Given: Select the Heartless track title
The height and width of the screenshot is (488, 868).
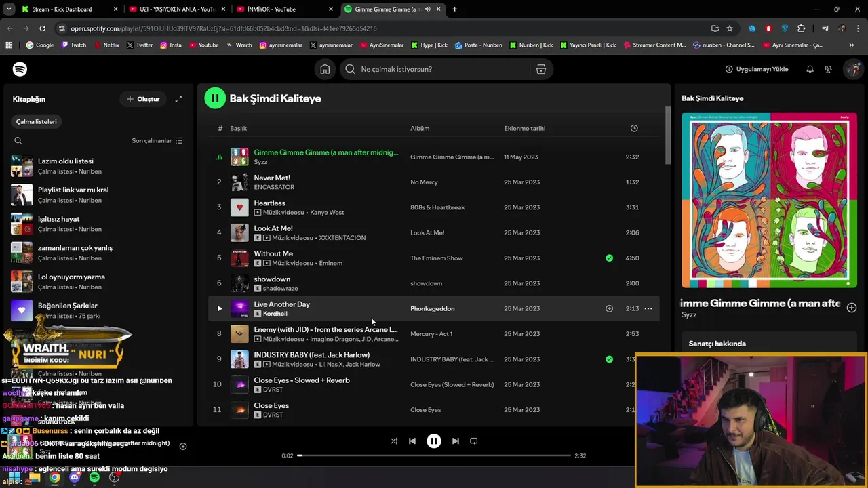Looking at the screenshot, I should [269, 203].
